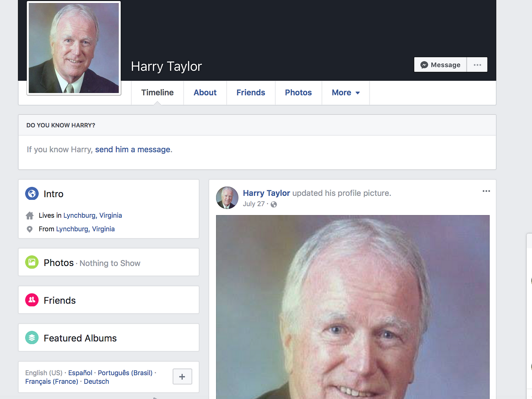Viewport: 532px width, 399px height.
Task: Switch to the Timeline tab
Action: 157,93
